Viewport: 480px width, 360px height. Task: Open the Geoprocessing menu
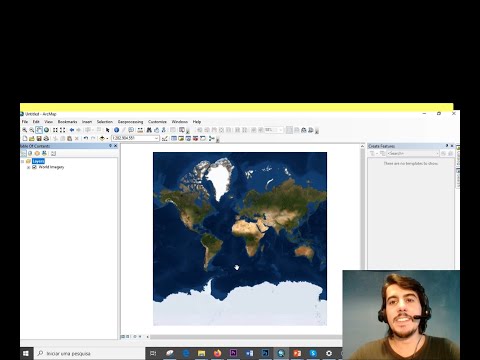point(130,122)
